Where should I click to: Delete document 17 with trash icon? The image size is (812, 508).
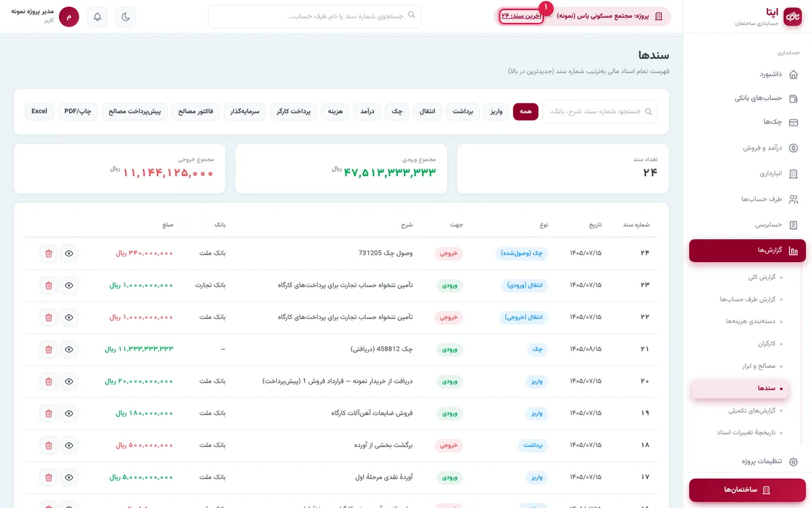49,478
